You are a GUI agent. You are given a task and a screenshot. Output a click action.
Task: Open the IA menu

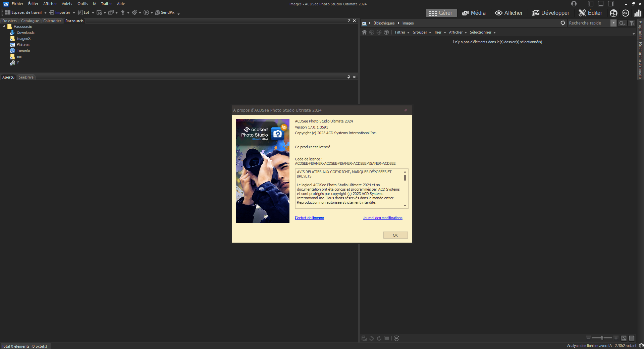pos(95,4)
